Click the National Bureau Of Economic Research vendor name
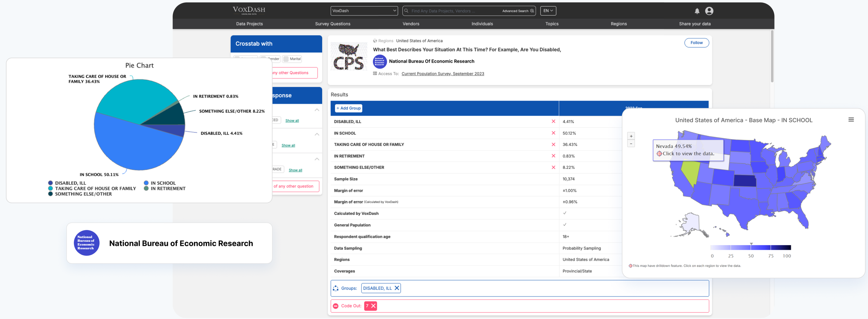Image resolution: width=868 pixels, height=319 pixels. 432,61
